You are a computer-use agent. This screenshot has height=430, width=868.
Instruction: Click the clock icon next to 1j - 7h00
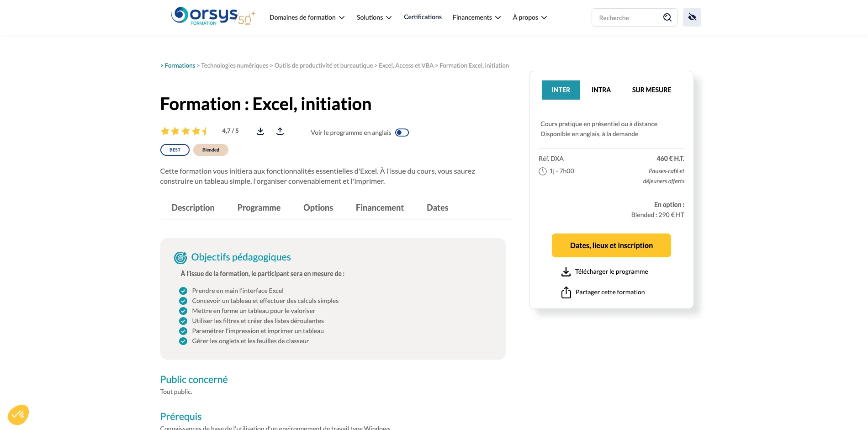click(543, 171)
